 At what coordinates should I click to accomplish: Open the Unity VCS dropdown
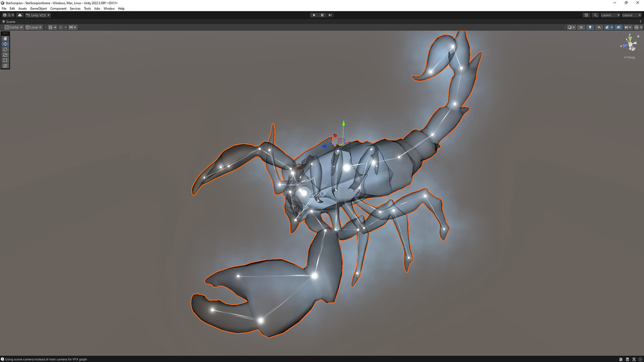(x=38, y=15)
